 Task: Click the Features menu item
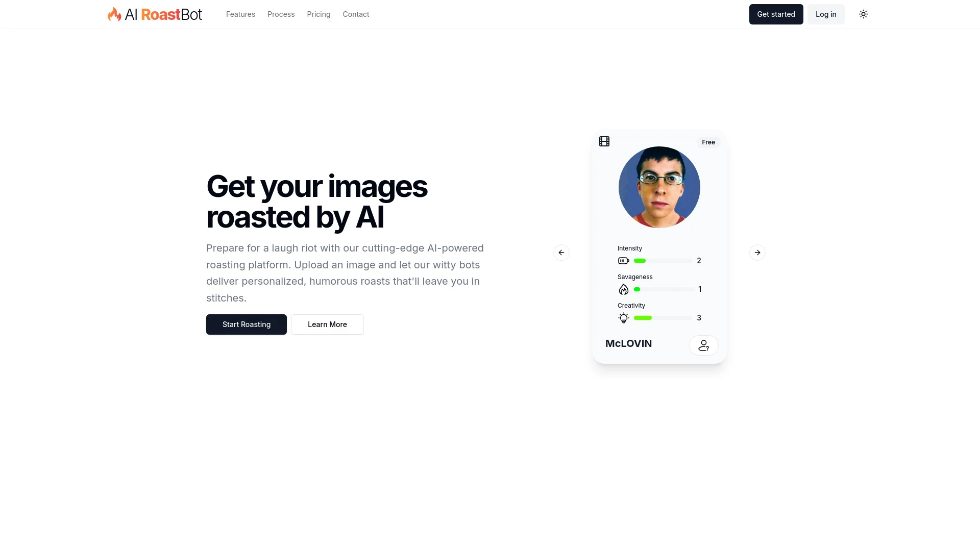point(240,14)
